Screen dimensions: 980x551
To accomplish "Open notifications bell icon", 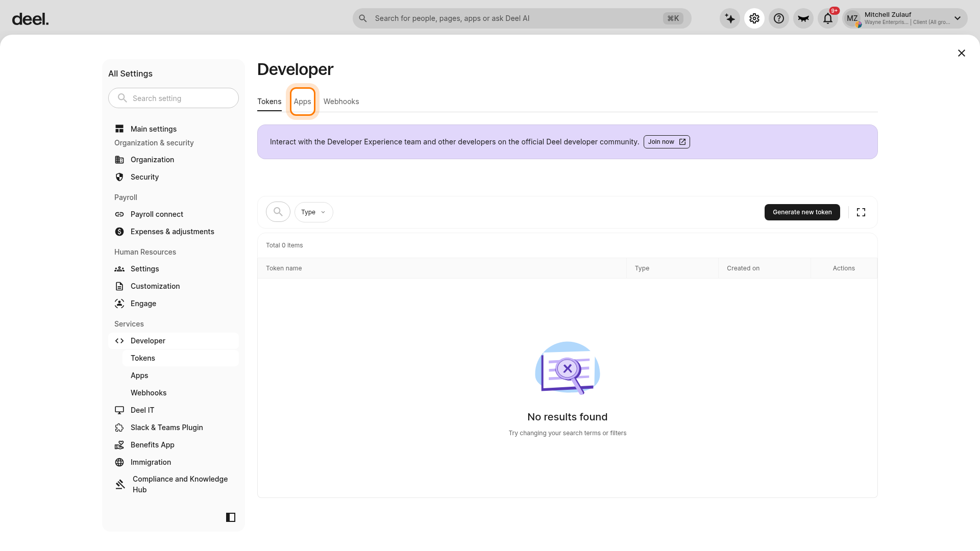I will click(x=828, y=18).
